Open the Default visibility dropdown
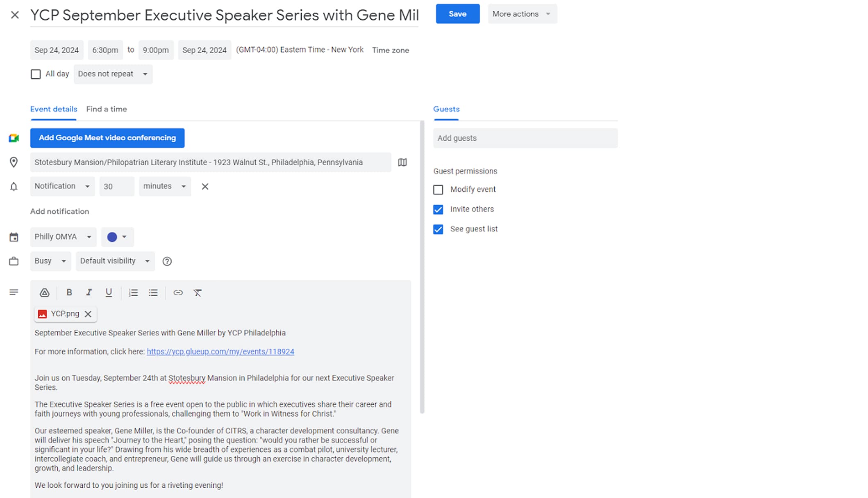 [x=115, y=261]
